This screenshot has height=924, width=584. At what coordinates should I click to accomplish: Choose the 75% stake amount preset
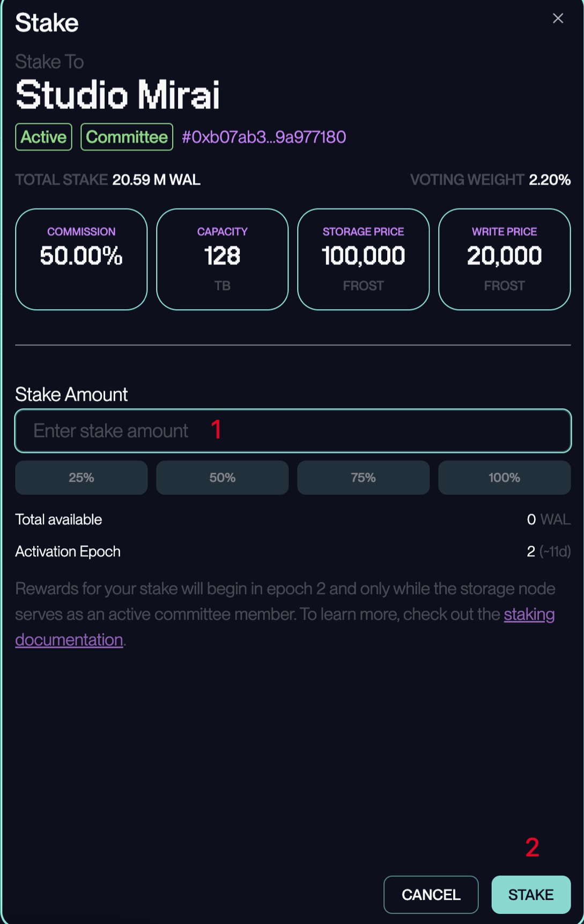pyautogui.click(x=364, y=478)
